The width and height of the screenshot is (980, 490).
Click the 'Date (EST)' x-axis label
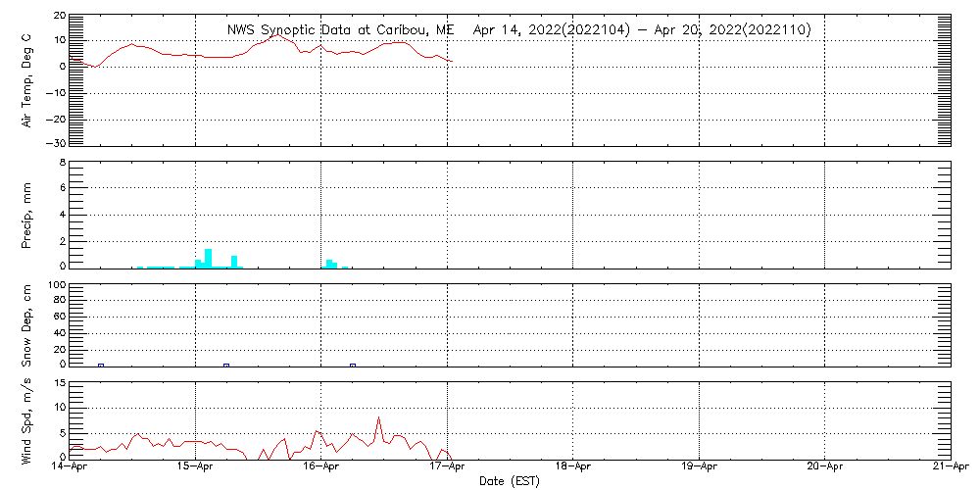point(509,481)
